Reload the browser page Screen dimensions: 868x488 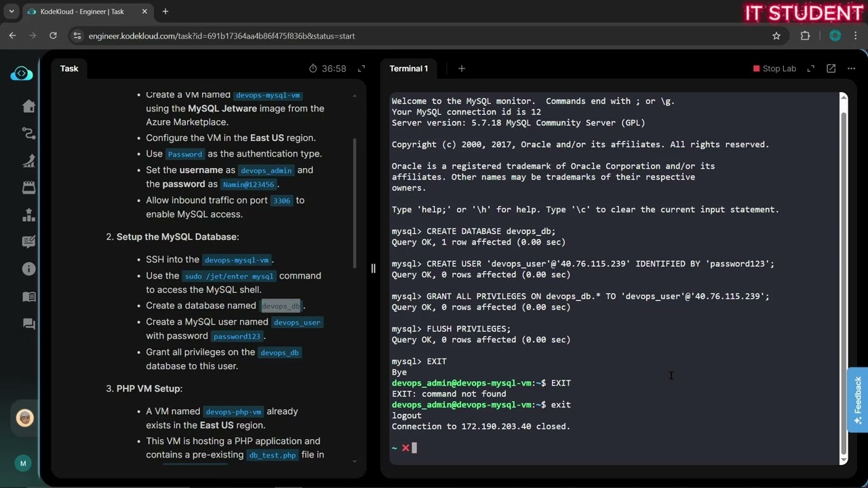pyautogui.click(x=53, y=36)
